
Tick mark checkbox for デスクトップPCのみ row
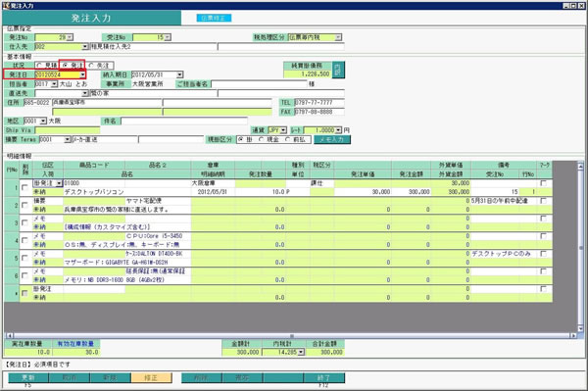click(x=543, y=254)
